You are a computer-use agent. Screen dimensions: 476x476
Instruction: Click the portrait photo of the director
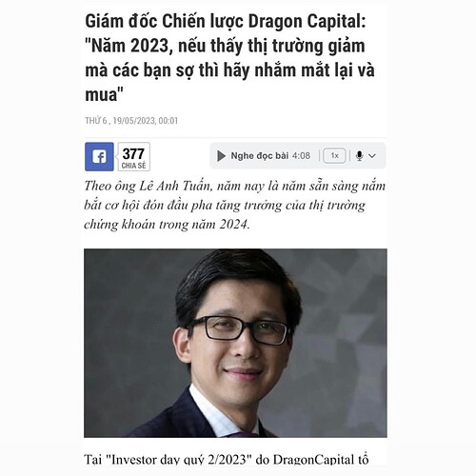pyautogui.click(x=235, y=343)
